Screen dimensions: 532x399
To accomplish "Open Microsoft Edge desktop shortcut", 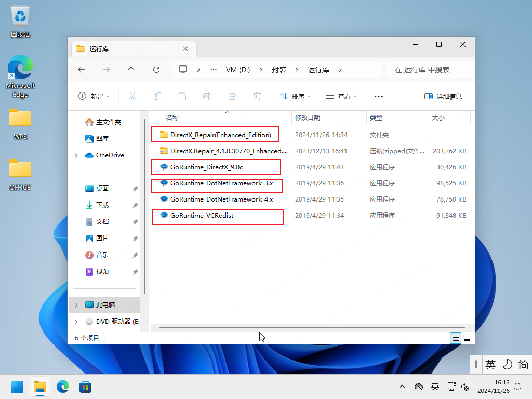I will [20, 76].
